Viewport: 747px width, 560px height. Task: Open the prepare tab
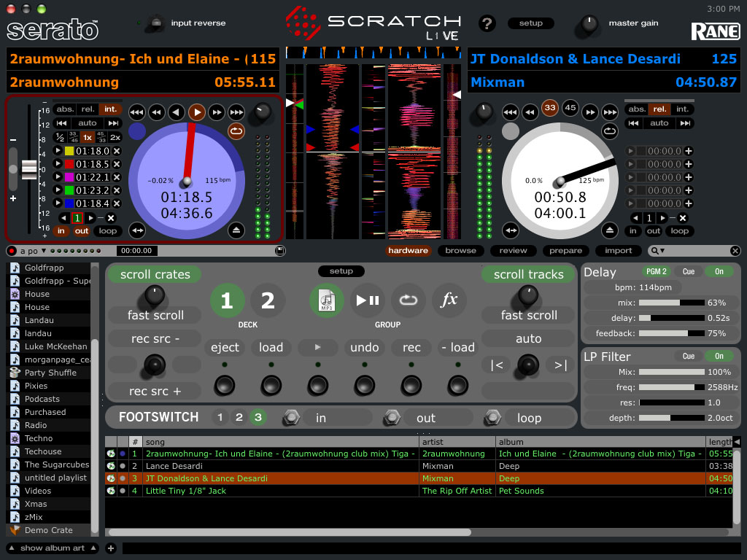pos(565,251)
